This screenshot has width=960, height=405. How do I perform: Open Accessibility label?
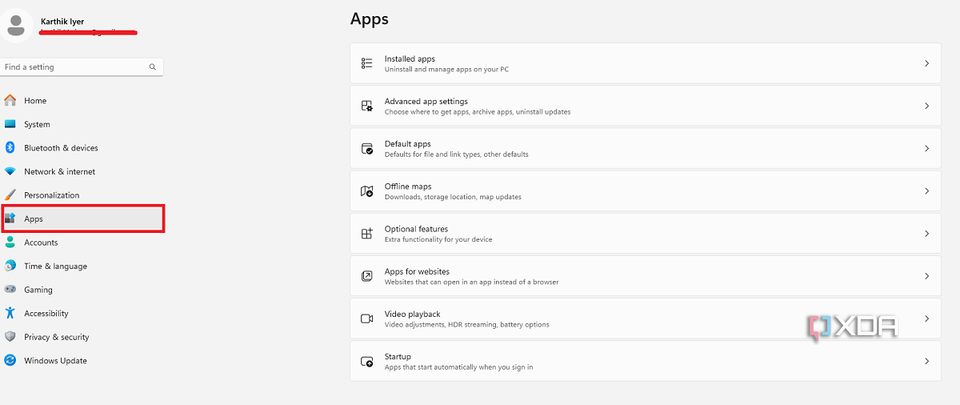[46, 313]
